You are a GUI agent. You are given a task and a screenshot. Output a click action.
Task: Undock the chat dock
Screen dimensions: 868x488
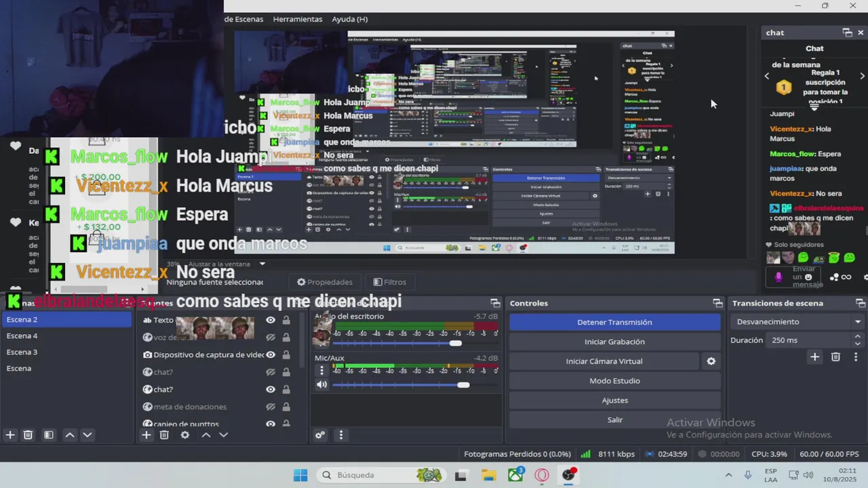[847, 33]
